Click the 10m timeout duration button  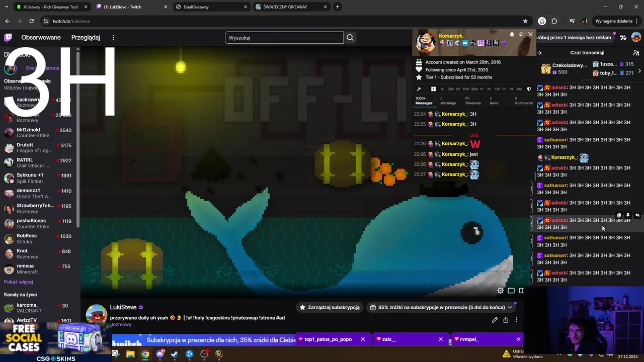point(465,89)
